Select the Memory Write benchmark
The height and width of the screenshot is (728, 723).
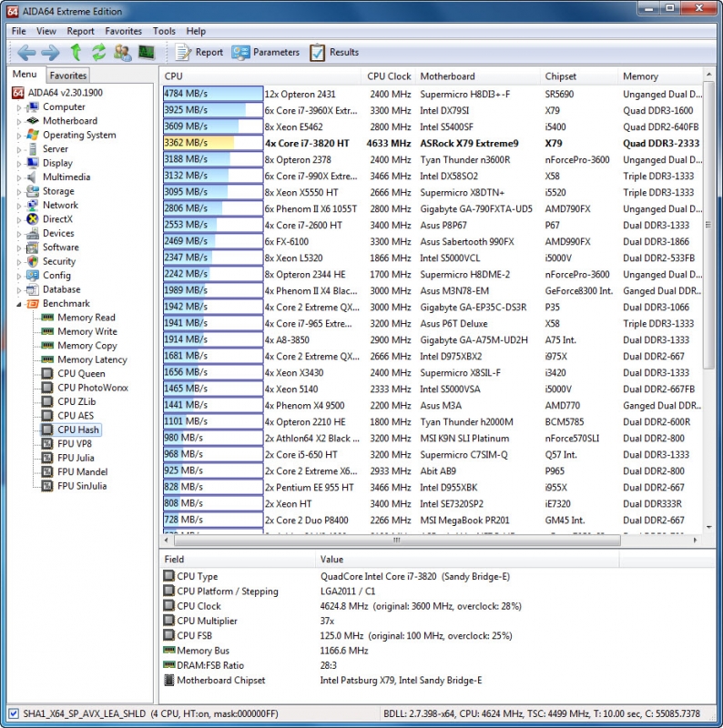click(87, 331)
